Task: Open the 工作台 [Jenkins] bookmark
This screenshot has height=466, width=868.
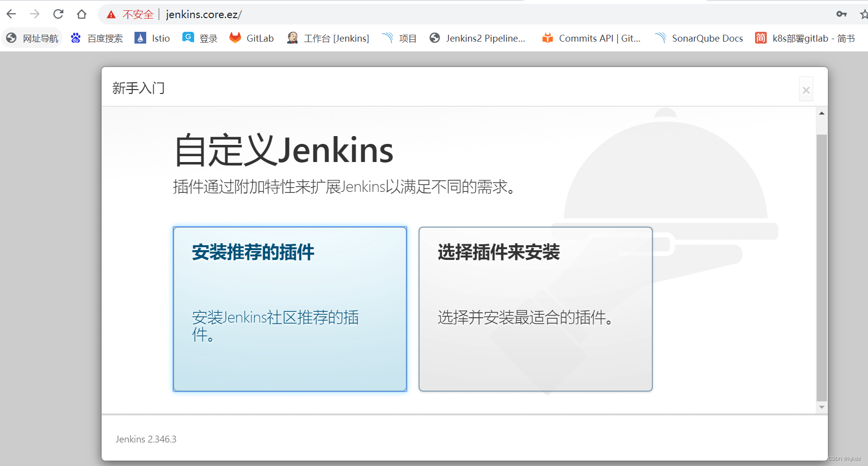Action: coord(328,38)
